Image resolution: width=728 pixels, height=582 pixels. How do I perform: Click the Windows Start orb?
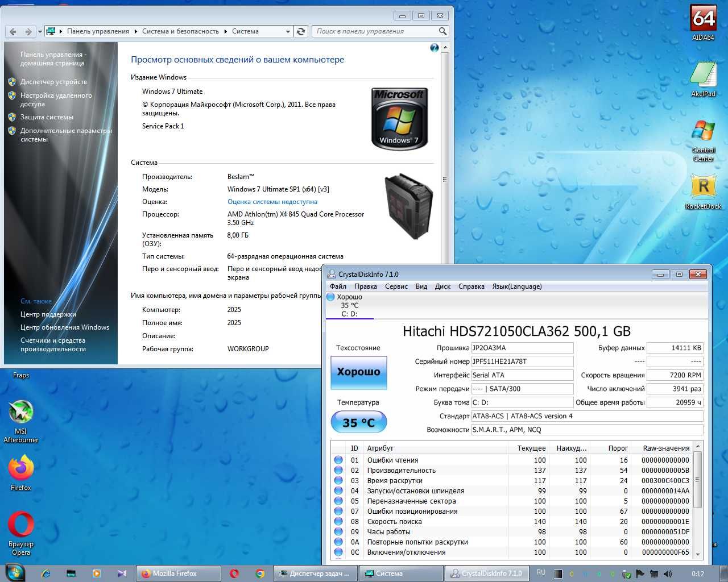(15, 572)
